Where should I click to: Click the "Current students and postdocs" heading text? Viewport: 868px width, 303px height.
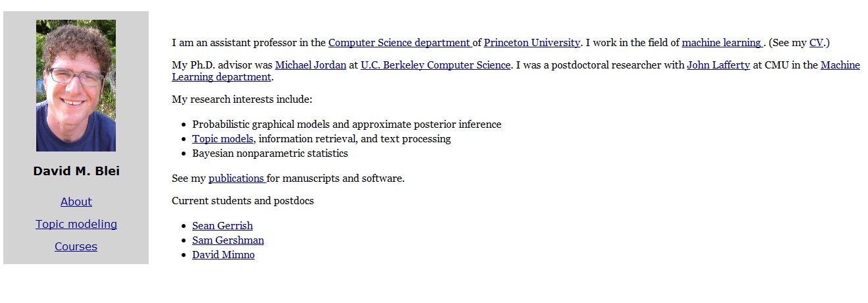tap(243, 201)
